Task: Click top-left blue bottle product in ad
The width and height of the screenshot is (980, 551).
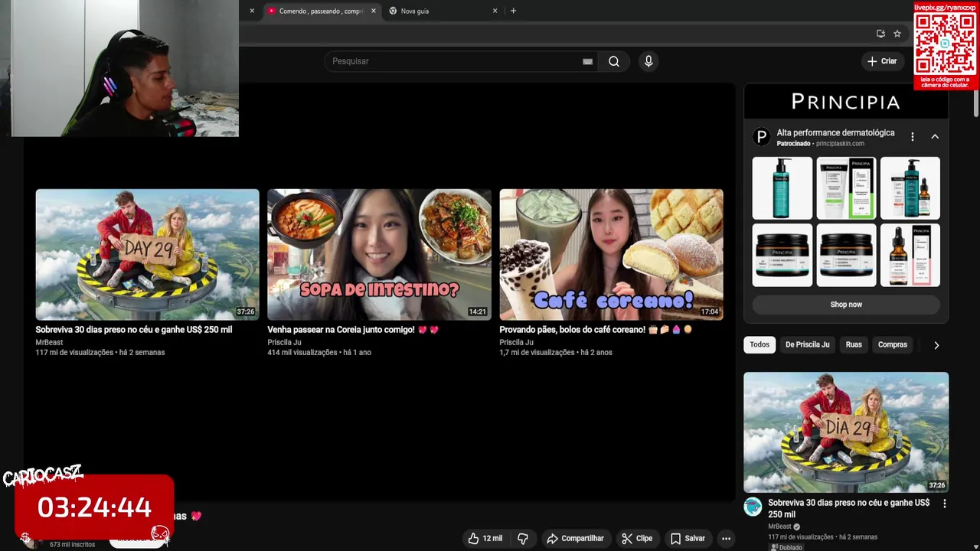Action: (x=782, y=188)
